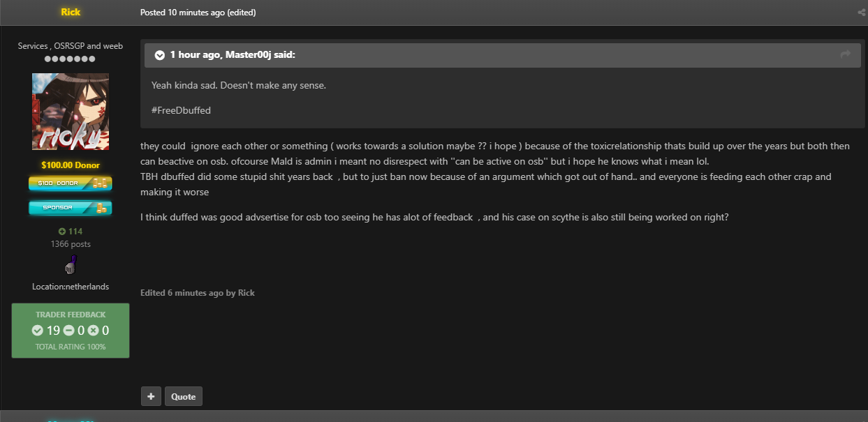868x422 pixels.
Task: Click the quote jump arrow icon
Action: click(x=846, y=54)
